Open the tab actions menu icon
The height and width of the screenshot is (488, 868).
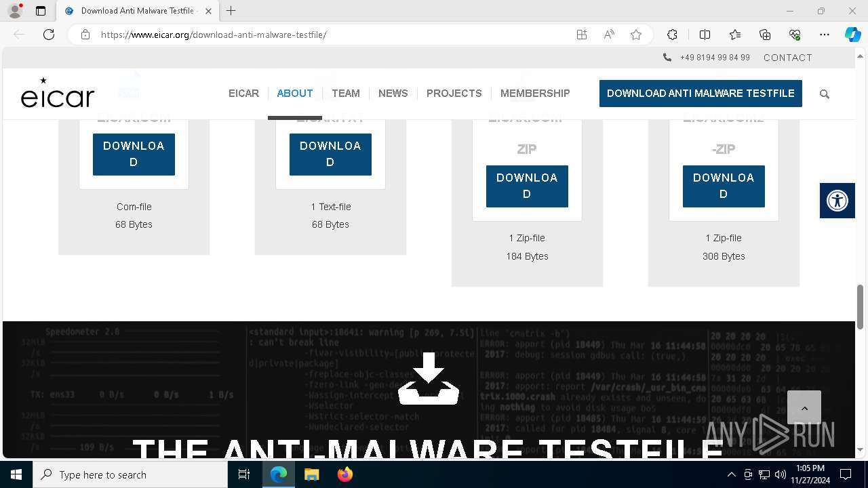pyautogui.click(x=41, y=11)
